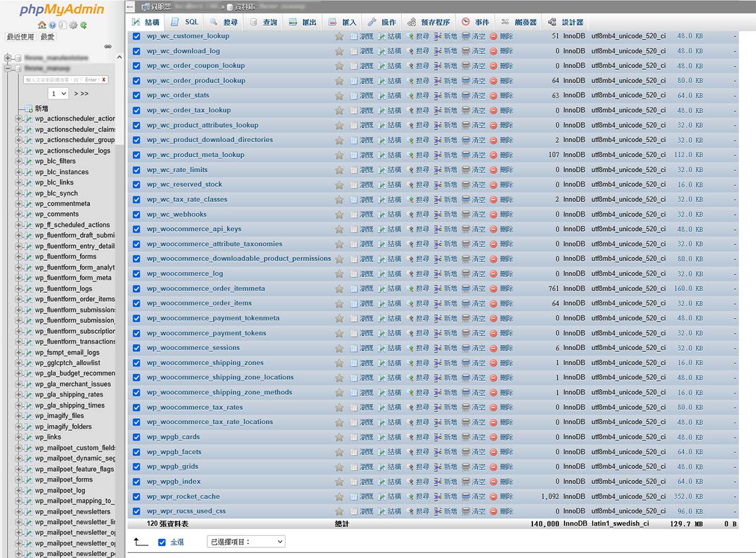Toggle the Check all (全選) checkbox
Viewport: 756px width, 558px height.
coord(162,542)
